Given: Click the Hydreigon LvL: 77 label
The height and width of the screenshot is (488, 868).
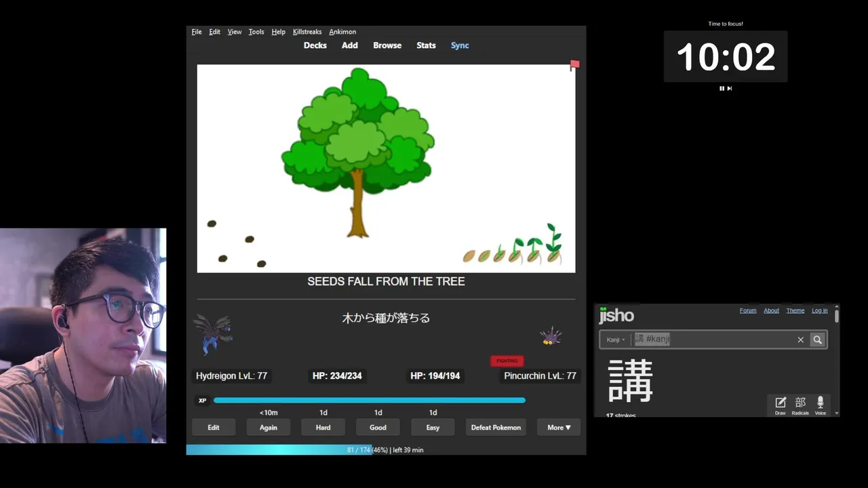Looking at the screenshot, I should [231, 375].
